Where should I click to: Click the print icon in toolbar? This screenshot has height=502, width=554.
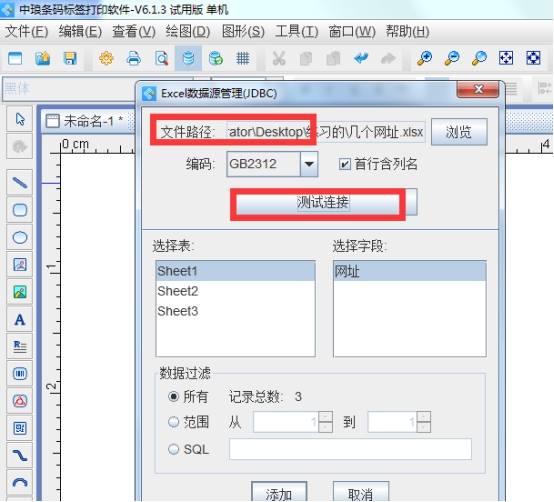click(134, 58)
